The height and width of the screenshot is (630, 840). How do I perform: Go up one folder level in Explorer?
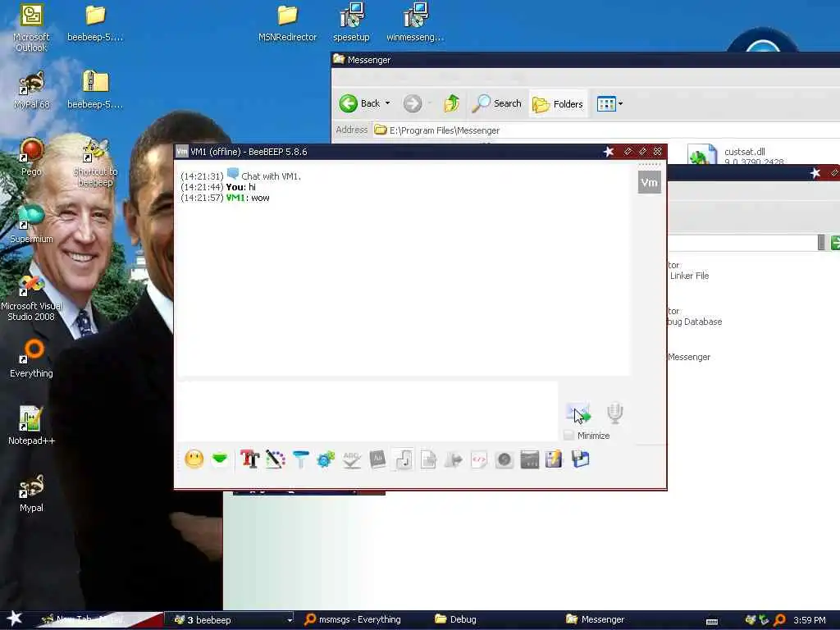tap(452, 103)
